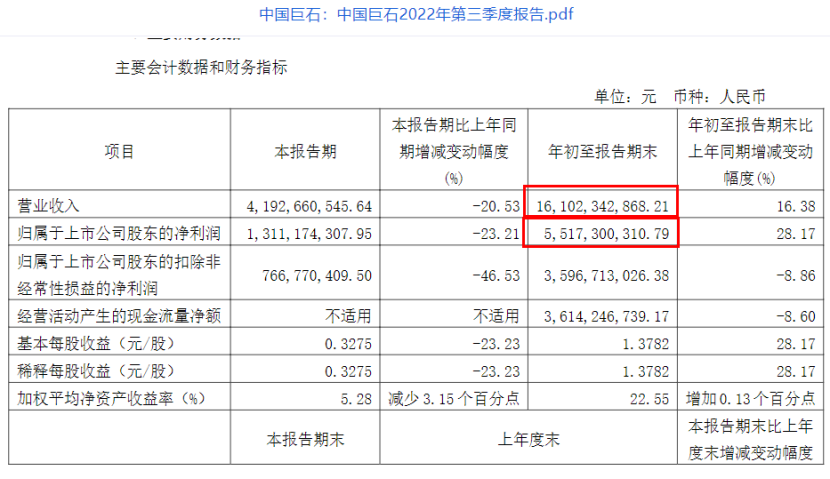Click the 年初至报告期末 column header
Screen dimensions: 830x479
602,152
